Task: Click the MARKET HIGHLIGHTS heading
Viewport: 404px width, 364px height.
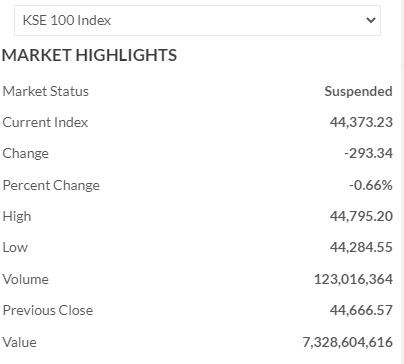Action: pos(89,55)
